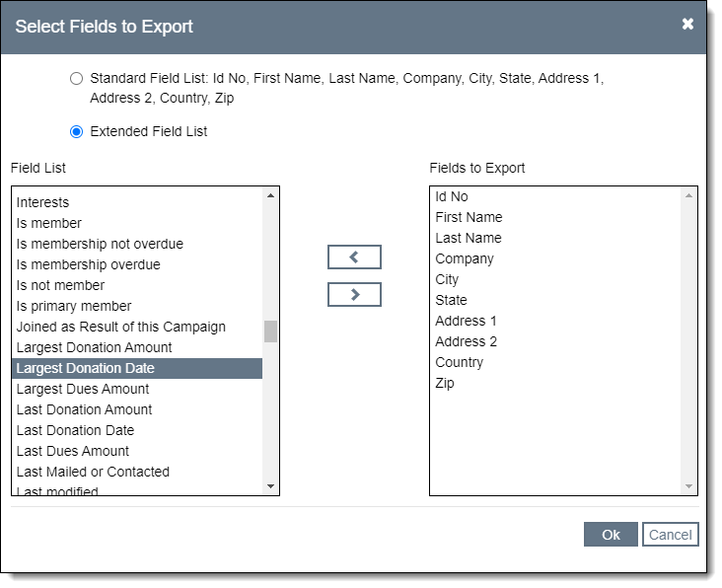
Task: Pick Last Donation Date from Field List
Action: point(76,430)
